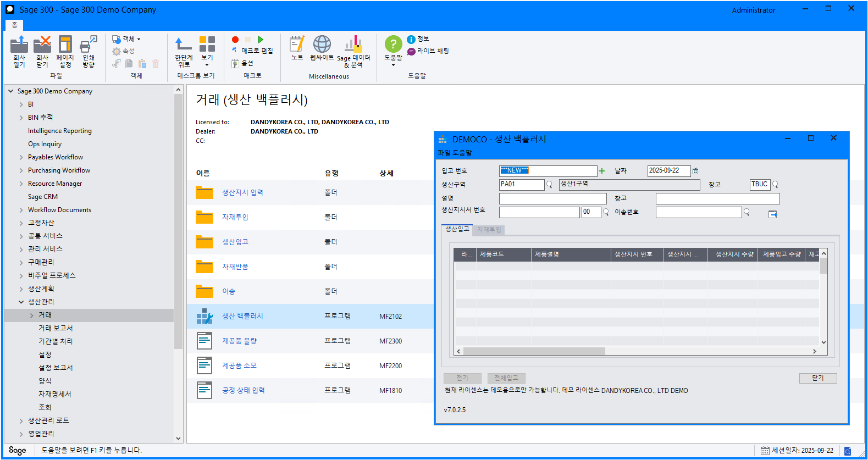Click the 전기 (post) button
The height and width of the screenshot is (460, 868).
pyautogui.click(x=462, y=378)
